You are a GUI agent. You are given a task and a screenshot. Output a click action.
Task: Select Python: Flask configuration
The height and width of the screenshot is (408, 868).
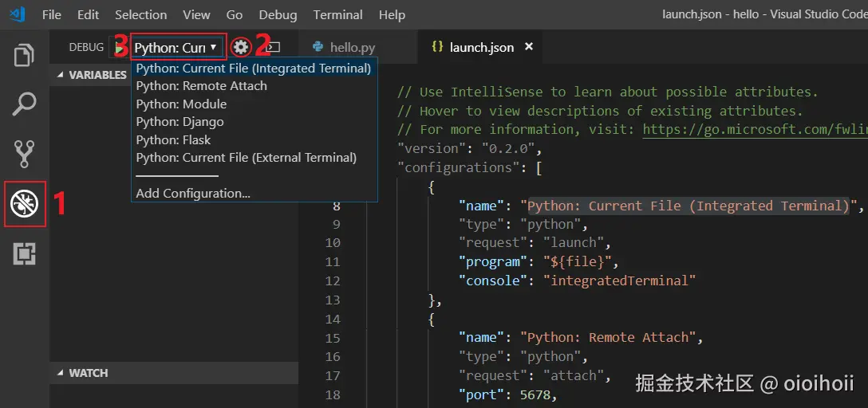coord(254,140)
